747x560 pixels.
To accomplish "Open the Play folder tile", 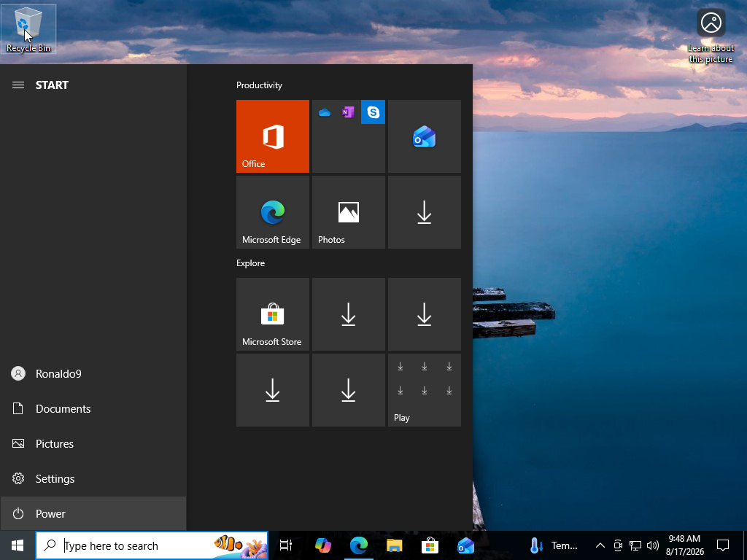I will click(425, 390).
